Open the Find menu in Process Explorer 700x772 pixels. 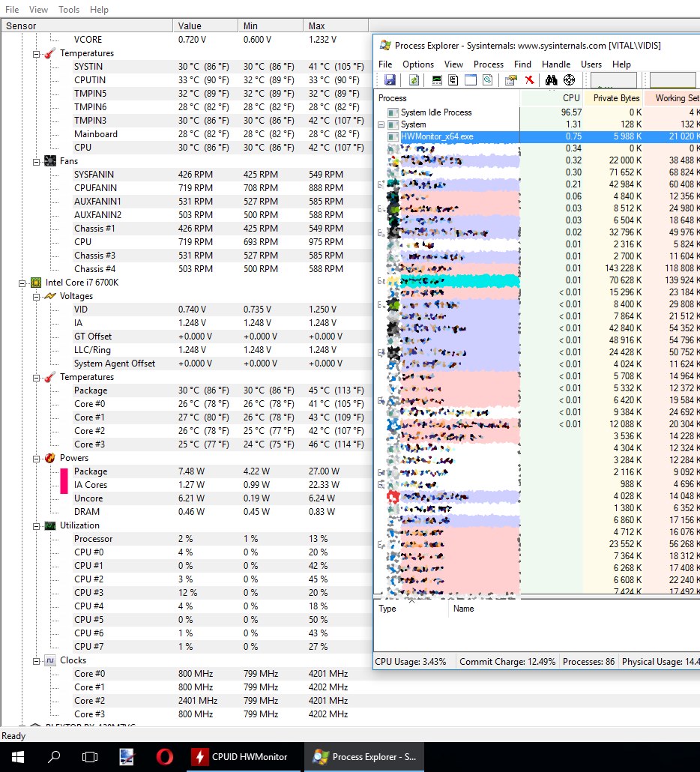(x=522, y=64)
